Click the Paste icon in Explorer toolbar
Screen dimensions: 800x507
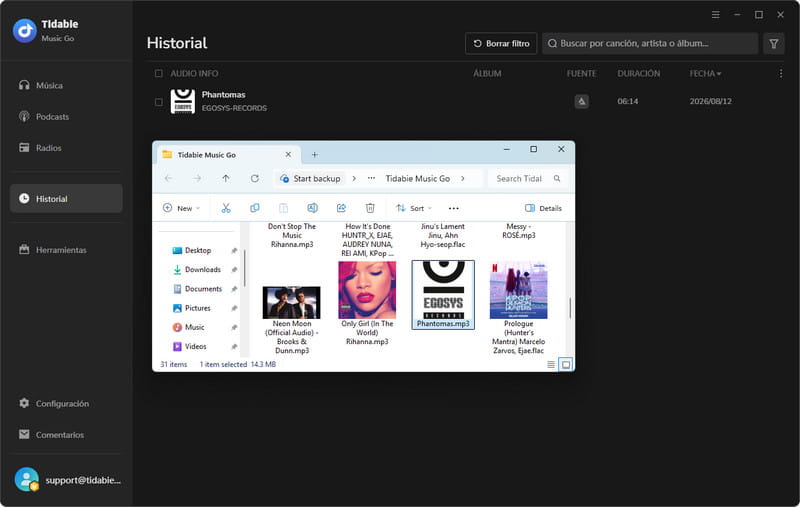tap(283, 208)
